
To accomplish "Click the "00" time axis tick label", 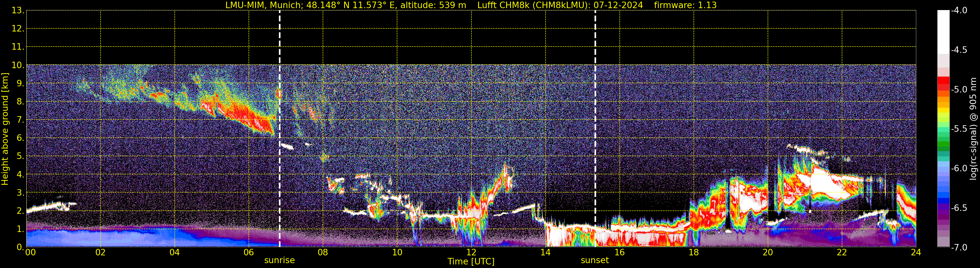I will pos(31,252).
